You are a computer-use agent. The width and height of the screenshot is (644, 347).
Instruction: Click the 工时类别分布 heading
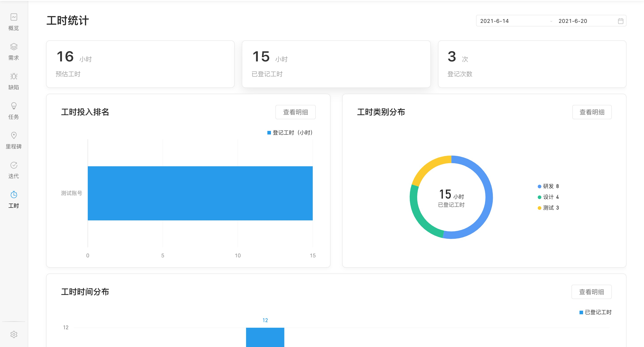(x=381, y=112)
